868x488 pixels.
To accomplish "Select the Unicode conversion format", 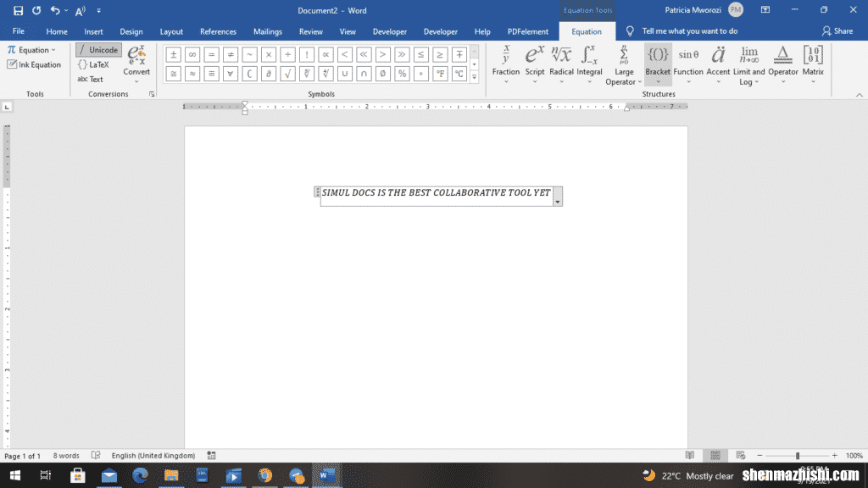I will click(98, 50).
